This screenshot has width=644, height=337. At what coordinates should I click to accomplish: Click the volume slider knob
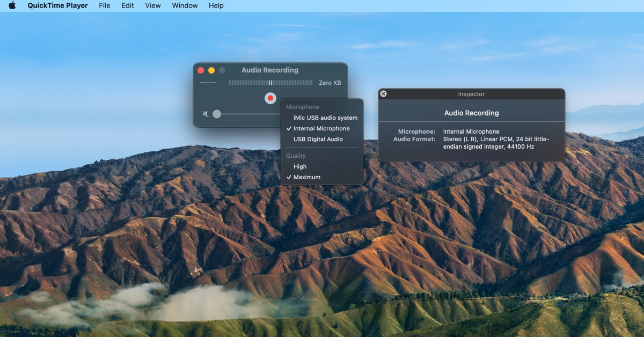coord(217,114)
